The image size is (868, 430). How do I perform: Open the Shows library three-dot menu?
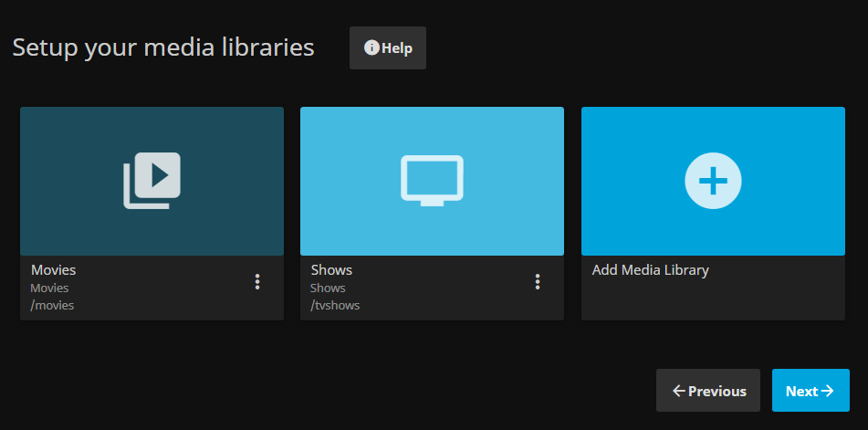538,282
